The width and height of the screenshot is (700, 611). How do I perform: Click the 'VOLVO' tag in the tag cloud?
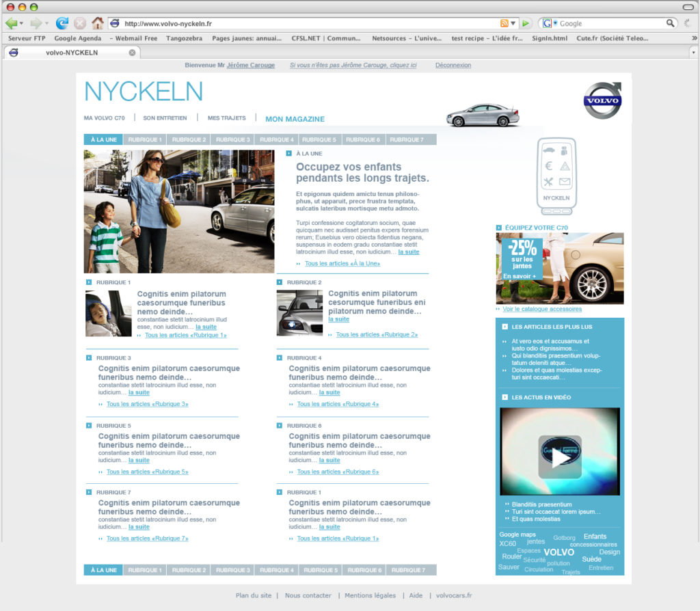click(x=559, y=552)
